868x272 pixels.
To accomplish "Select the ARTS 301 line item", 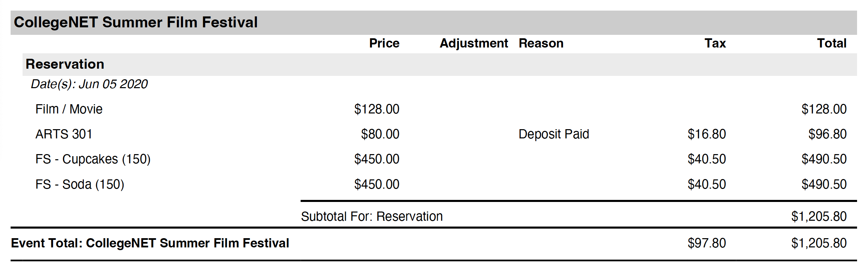I will [x=64, y=134].
